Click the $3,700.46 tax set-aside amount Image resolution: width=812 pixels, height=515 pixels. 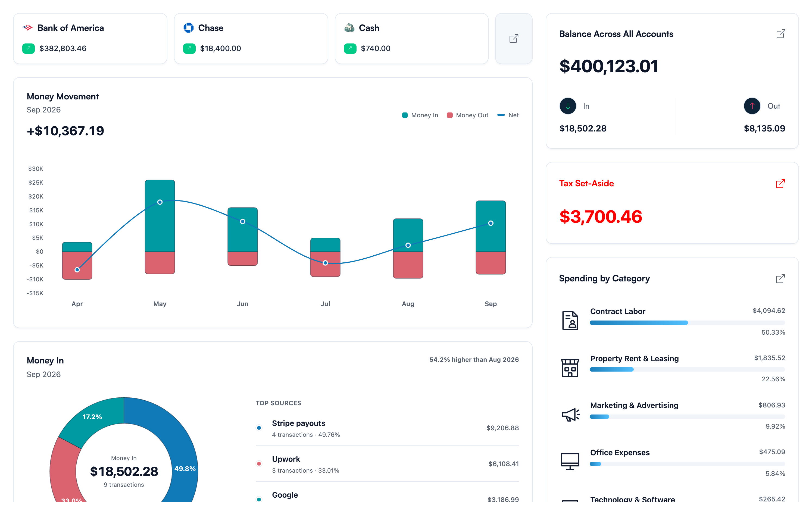[x=601, y=216]
